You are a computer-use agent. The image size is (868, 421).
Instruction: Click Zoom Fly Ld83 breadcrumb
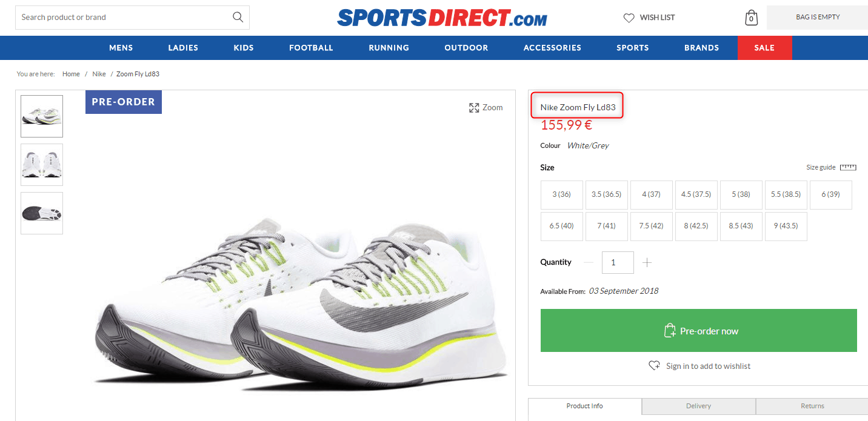click(x=138, y=74)
